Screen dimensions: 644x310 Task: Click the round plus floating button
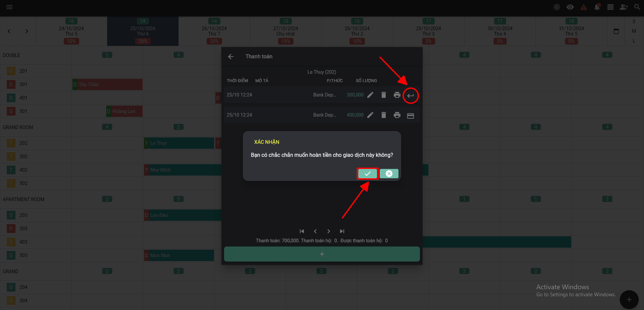click(x=629, y=300)
